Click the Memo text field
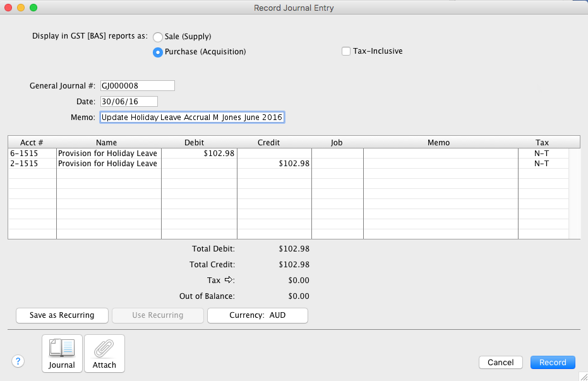588x381 pixels. [192, 118]
